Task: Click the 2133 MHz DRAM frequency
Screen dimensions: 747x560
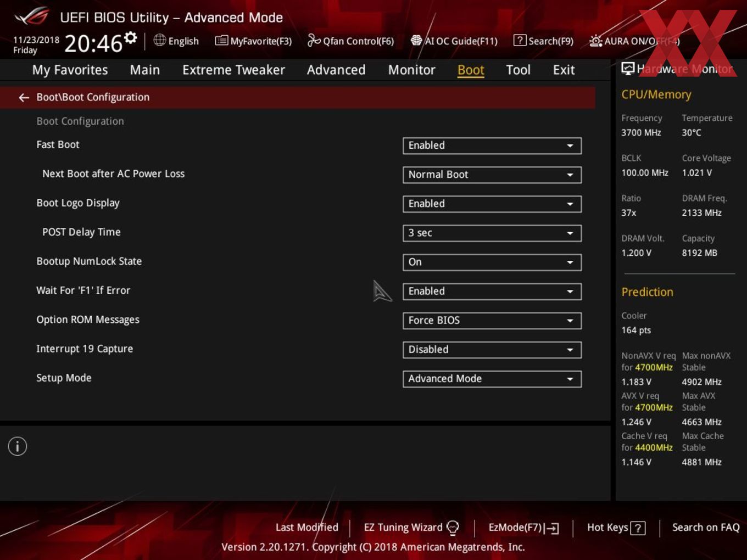Action: click(x=701, y=212)
